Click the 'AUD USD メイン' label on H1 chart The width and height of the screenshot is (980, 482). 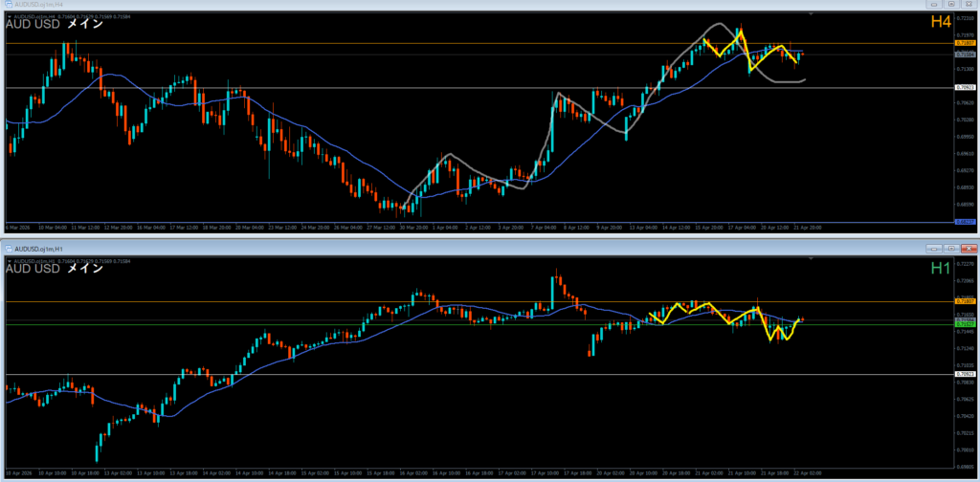click(x=54, y=269)
